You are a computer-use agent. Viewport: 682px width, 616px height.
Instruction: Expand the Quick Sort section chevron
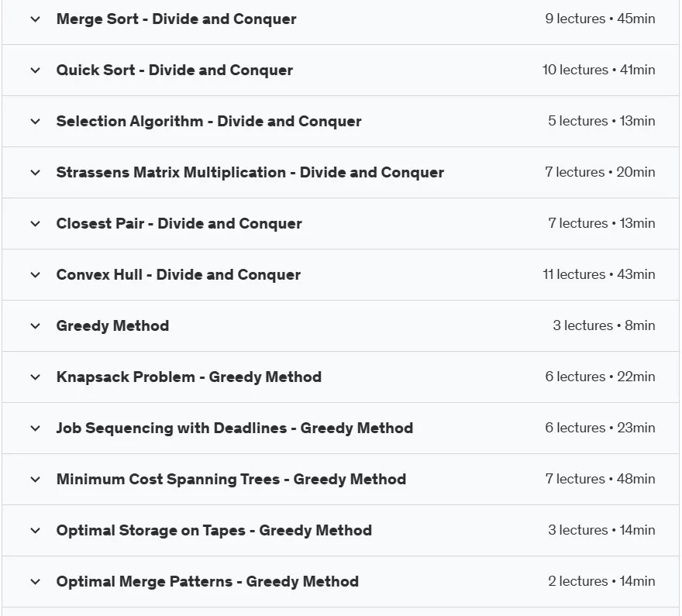click(x=35, y=71)
